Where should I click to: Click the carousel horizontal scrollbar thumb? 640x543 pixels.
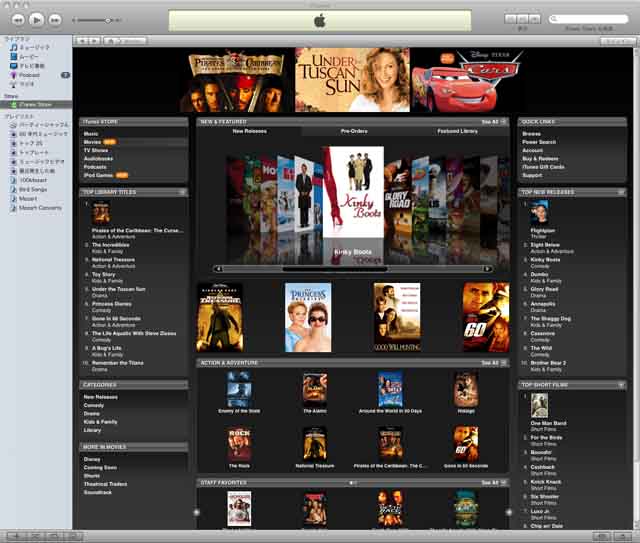coord(335,269)
